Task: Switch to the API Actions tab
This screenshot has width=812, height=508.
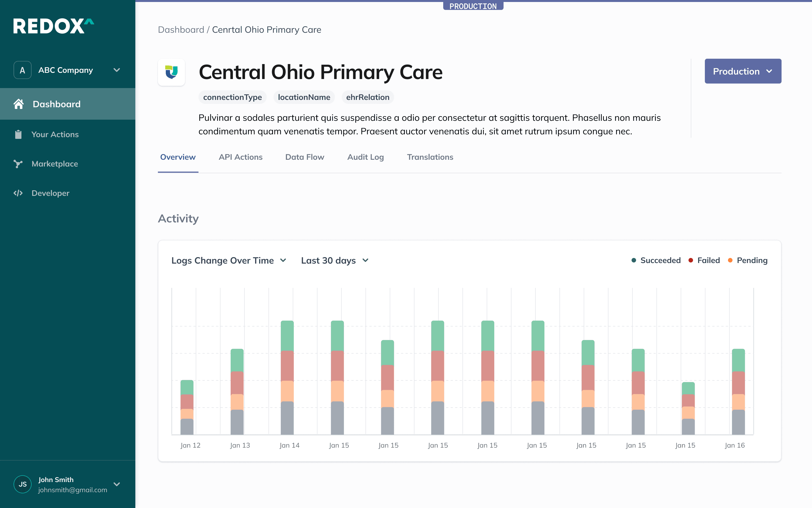Action: pos(240,157)
